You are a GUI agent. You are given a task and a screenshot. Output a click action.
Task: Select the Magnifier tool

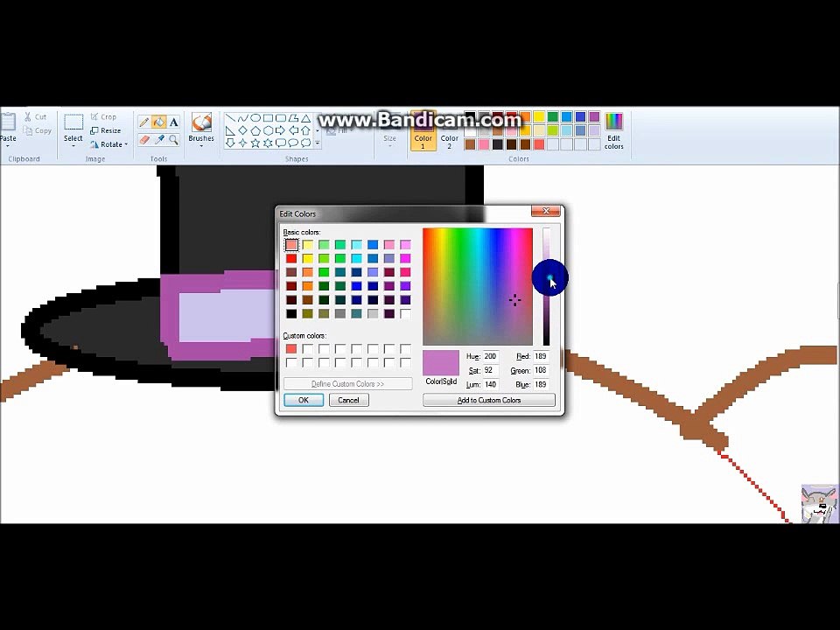click(173, 140)
